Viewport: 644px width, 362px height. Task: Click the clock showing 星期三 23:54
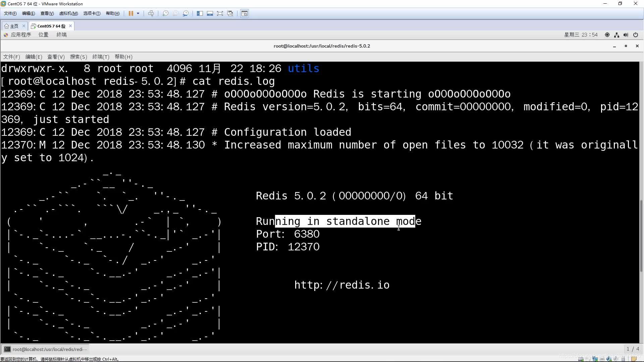point(581,35)
